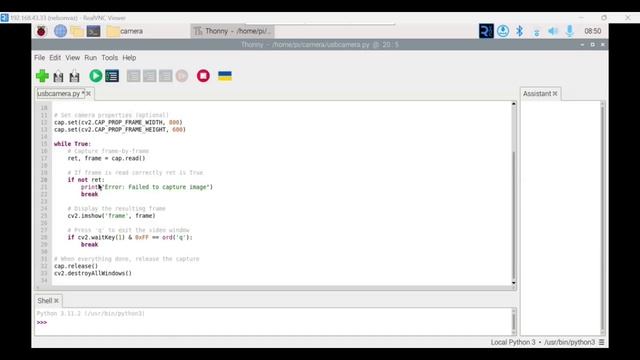Close the Shell panel
Screen dimensions: 640x360
[56, 301]
